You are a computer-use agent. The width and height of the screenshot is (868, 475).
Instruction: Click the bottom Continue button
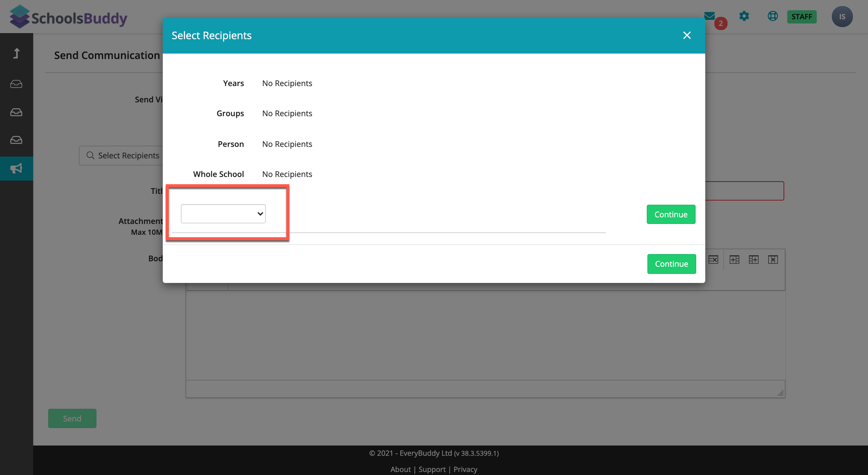pyautogui.click(x=671, y=264)
